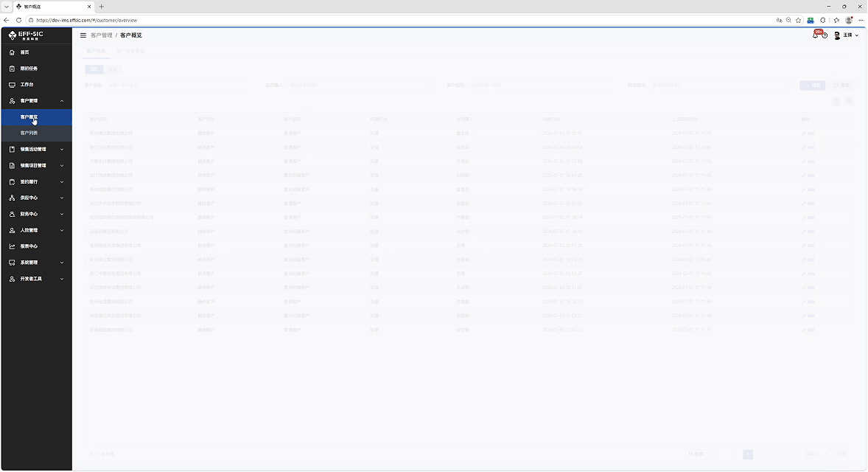Open the tab search dropdown arrow
Image resolution: width=868 pixels, height=472 pixels.
point(7,7)
